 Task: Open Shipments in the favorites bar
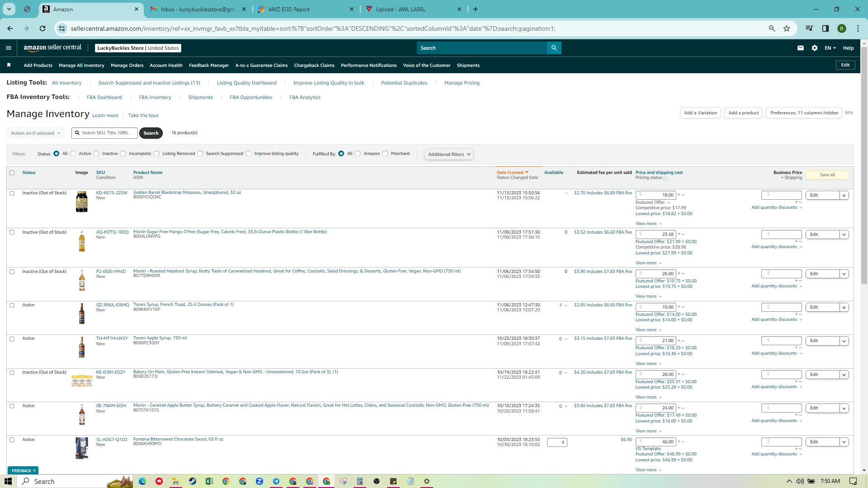468,66
